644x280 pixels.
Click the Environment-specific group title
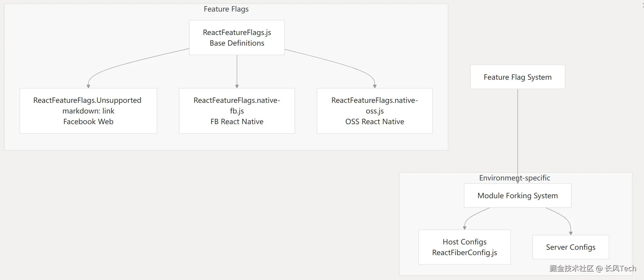click(x=514, y=178)
